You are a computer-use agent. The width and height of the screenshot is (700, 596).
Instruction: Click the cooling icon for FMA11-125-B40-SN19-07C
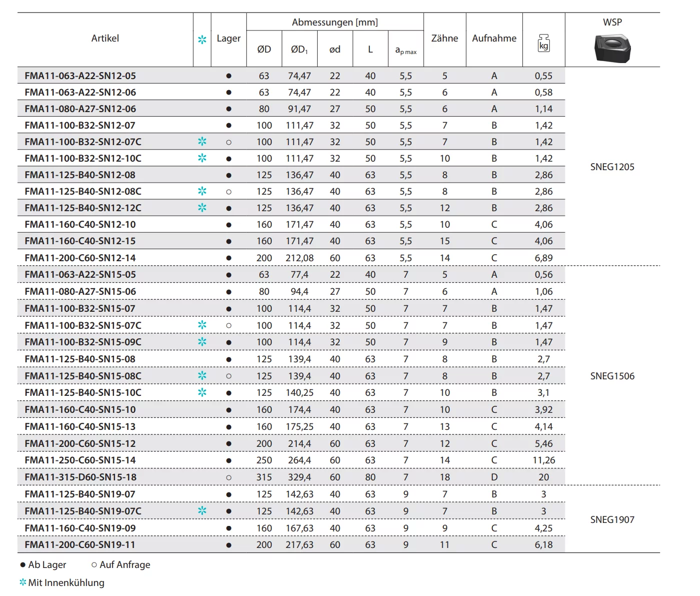pos(202,511)
